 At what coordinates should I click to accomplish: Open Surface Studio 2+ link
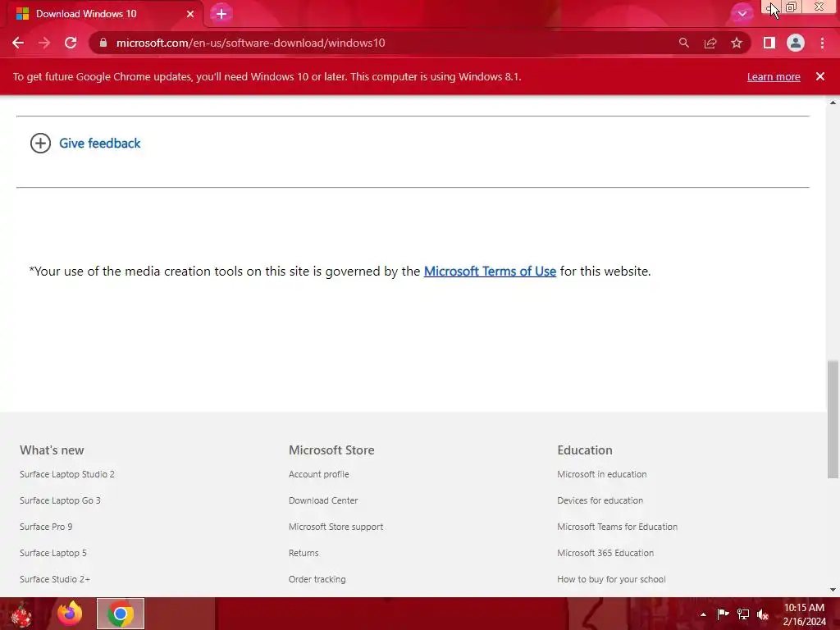coord(55,579)
